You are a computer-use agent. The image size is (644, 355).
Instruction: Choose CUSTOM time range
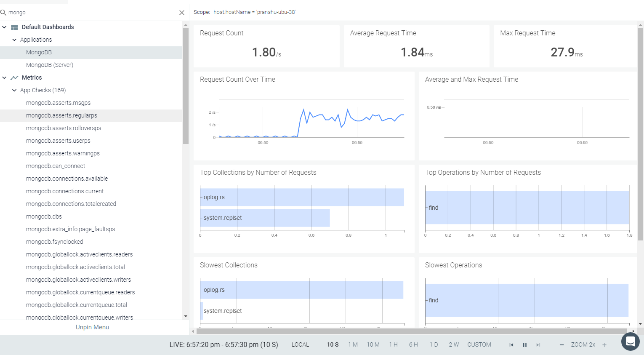tap(479, 344)
